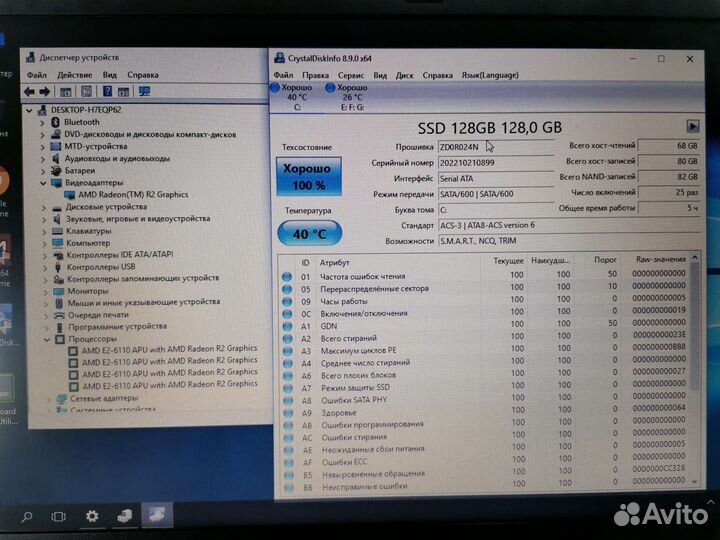Click the Хорошо 100 % health status button
The image size is (720, 540).
click(x=309, y=177)
